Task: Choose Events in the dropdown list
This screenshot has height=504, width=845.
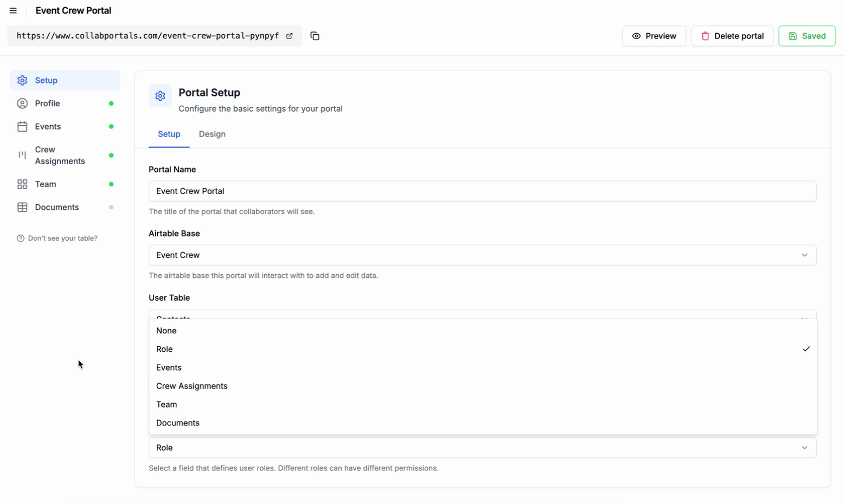Action: pos(483,367)
